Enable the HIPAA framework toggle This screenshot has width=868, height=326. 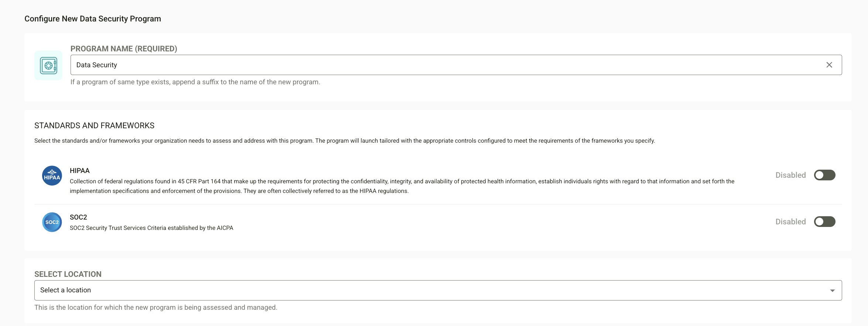(824, 175)
